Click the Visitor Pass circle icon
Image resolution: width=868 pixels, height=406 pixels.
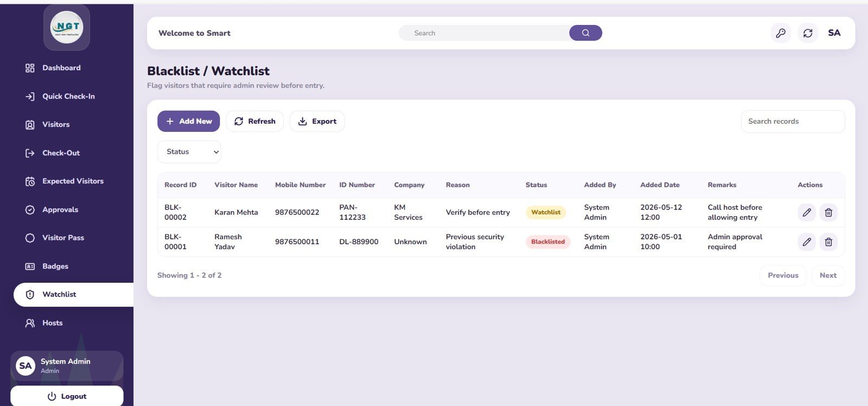tap(30, 238)
